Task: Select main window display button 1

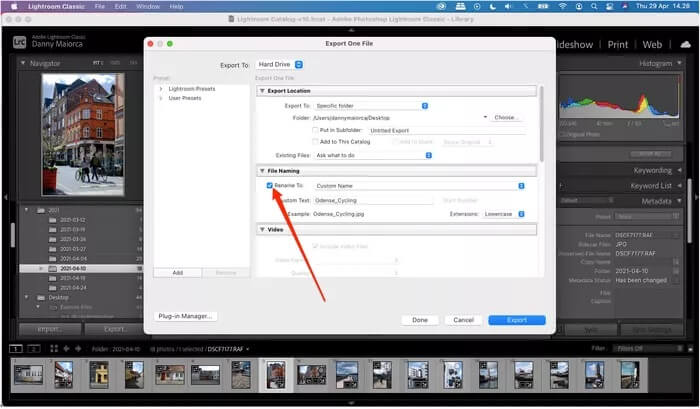Action: 16,349
